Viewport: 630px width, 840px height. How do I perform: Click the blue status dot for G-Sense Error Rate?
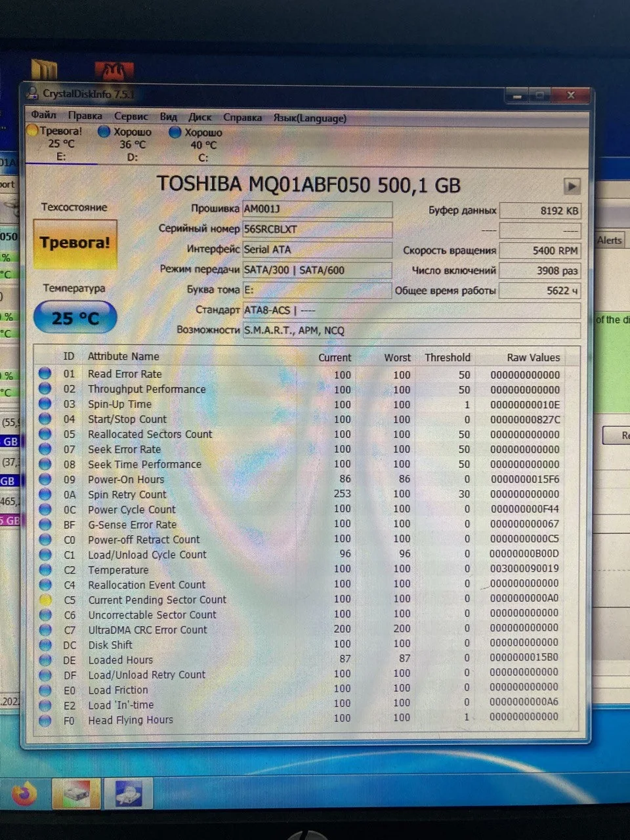45,524
